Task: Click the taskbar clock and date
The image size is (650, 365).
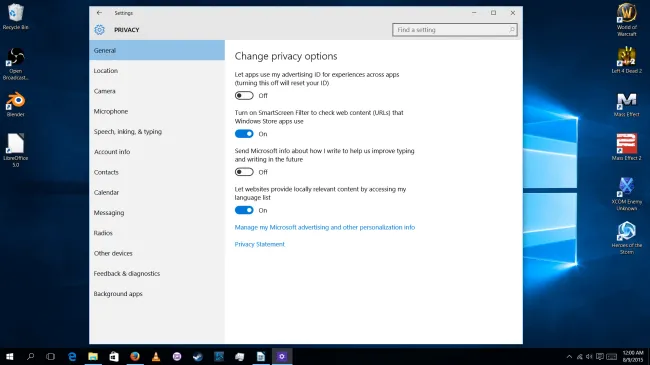Action: pyautogui.click(x=633, y=356)
